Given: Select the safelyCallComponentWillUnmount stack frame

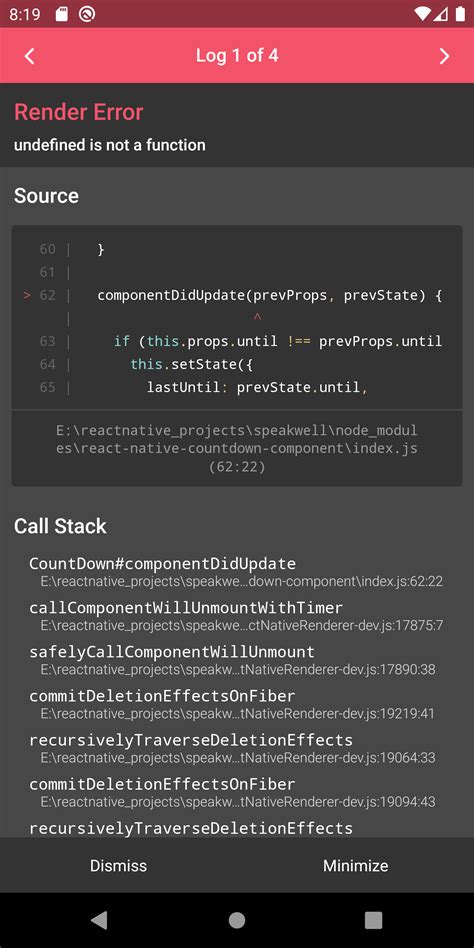Looking at the screenshot, I should [x=237, y=660].
